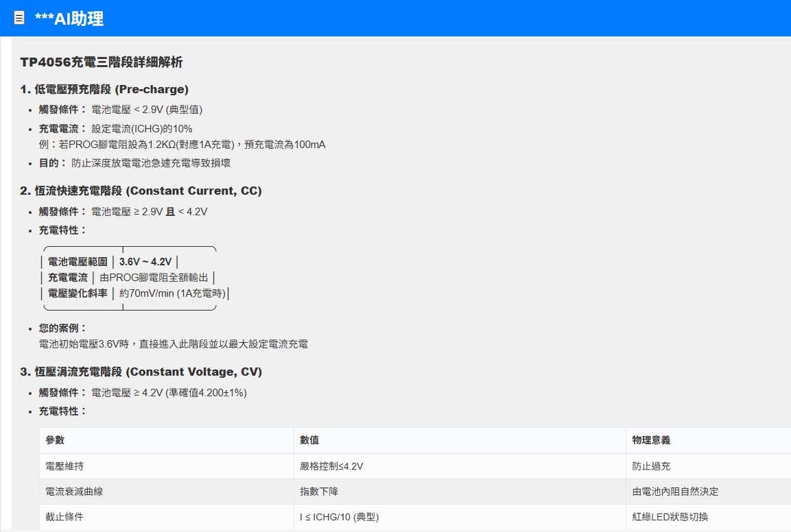791x532 pixels.
Task: Click the ***AI助理 header title
Action: point(69,19)
